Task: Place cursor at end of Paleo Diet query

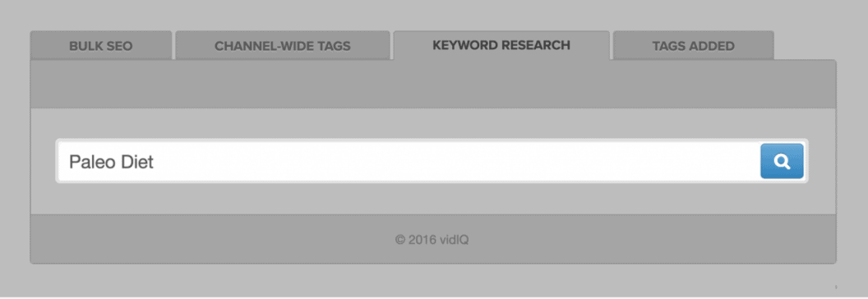Action: (x=155, y=162)
